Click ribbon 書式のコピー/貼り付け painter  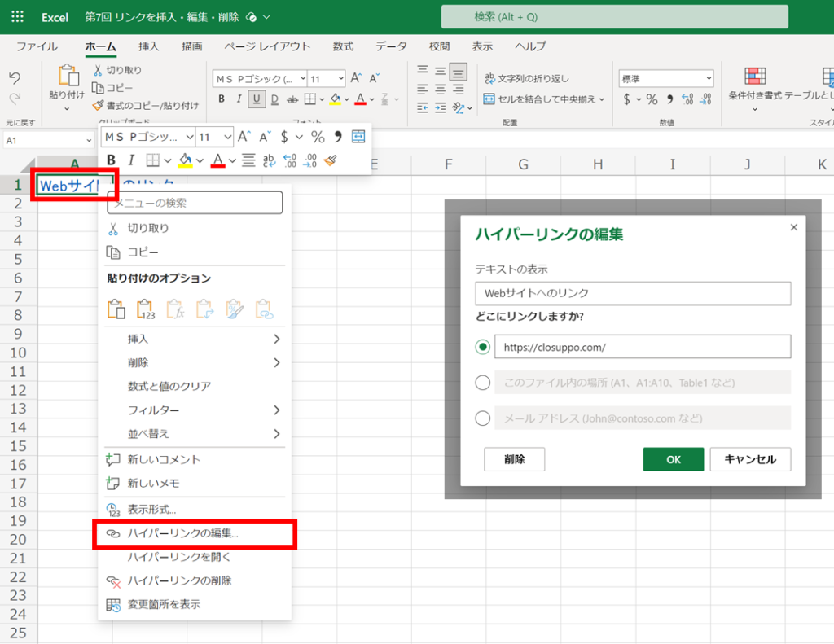pos(98,105)
